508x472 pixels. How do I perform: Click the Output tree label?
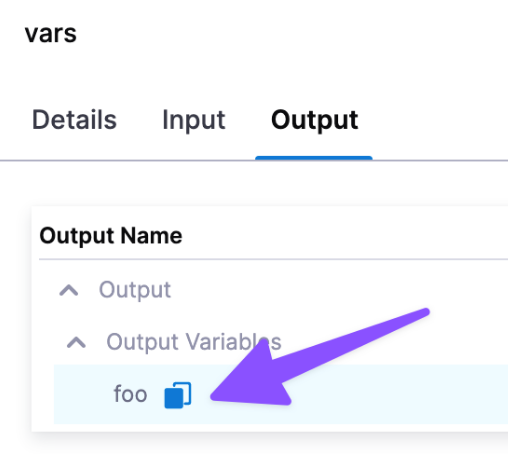pyautogui.click(x=135, y=290)
